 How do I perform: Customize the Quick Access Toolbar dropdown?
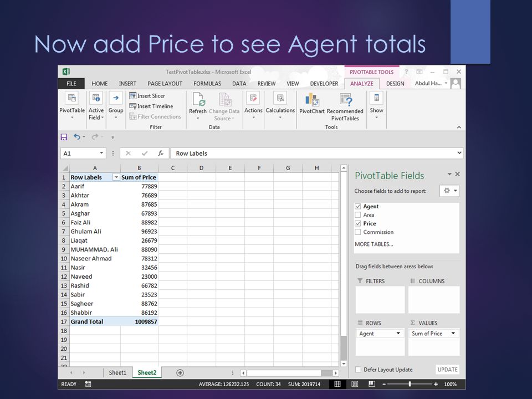tap(112, 137)
